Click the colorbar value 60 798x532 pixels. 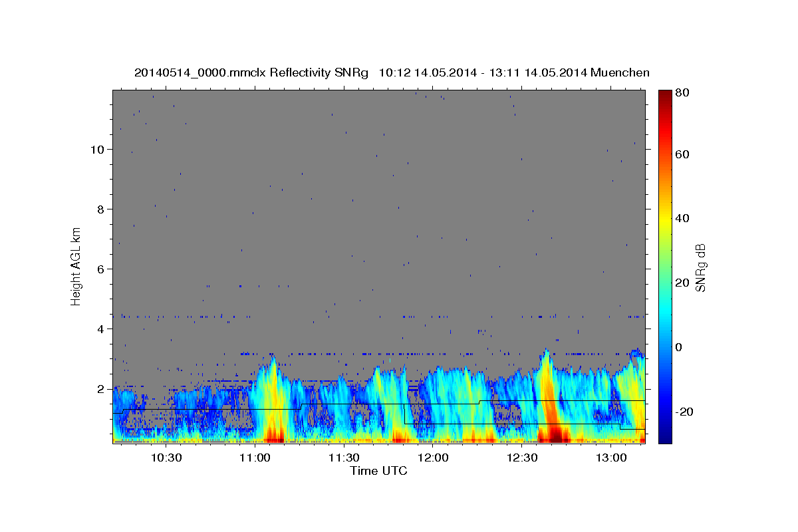click(x=682, y=154)
